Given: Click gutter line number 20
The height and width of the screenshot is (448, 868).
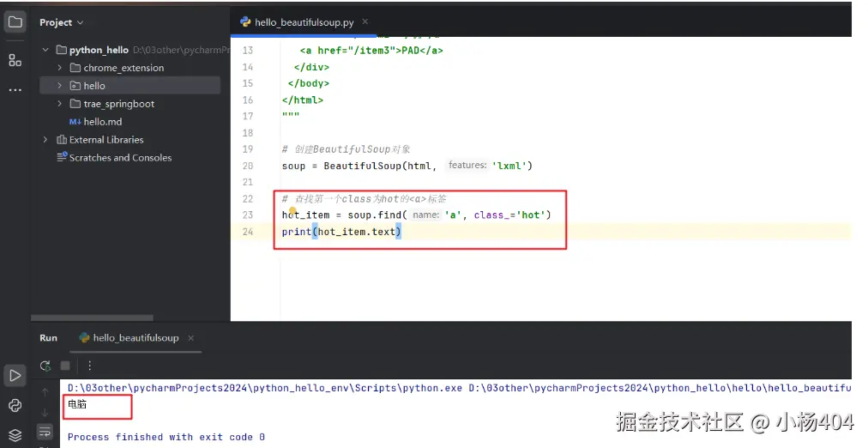Looking at the screenshot, I should click(247, 166).
